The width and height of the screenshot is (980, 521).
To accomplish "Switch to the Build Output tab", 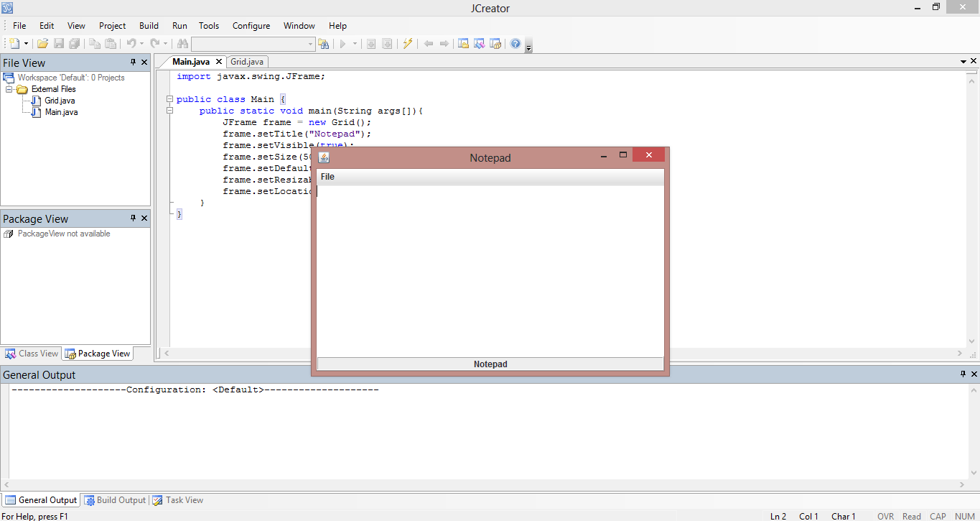I will [115, 500].
